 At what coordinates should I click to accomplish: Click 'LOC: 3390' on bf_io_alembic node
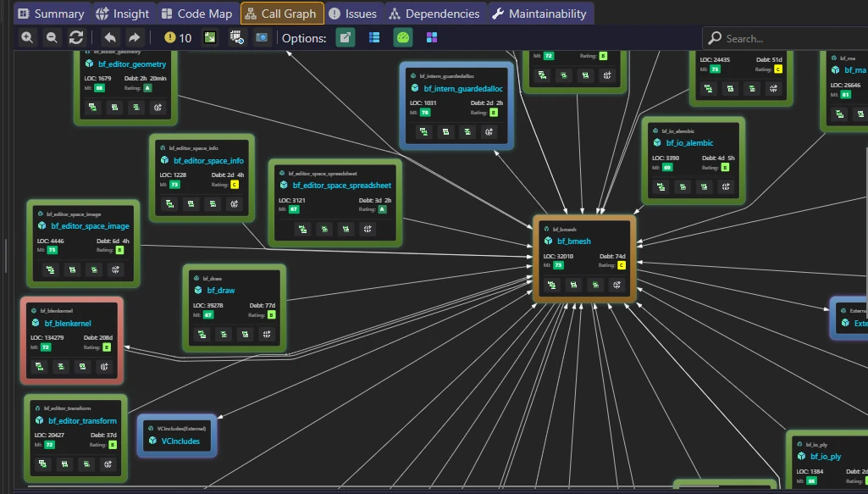666,158
